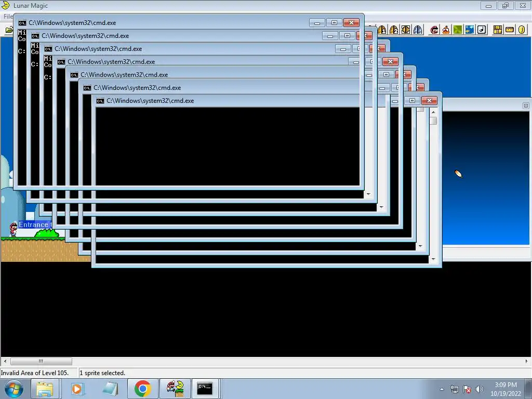Click the screen exits door icon with brackets
Screen dimensions: 532x399
[406, 30]
